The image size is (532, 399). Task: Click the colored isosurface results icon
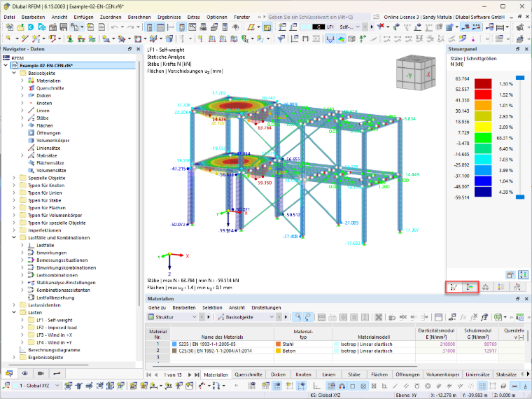[341, 38]
